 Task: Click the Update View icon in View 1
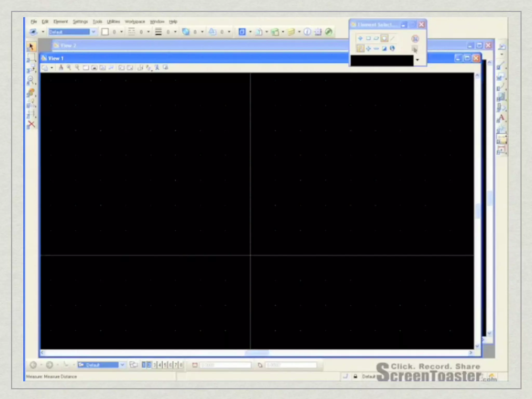[x=61, y=68]
